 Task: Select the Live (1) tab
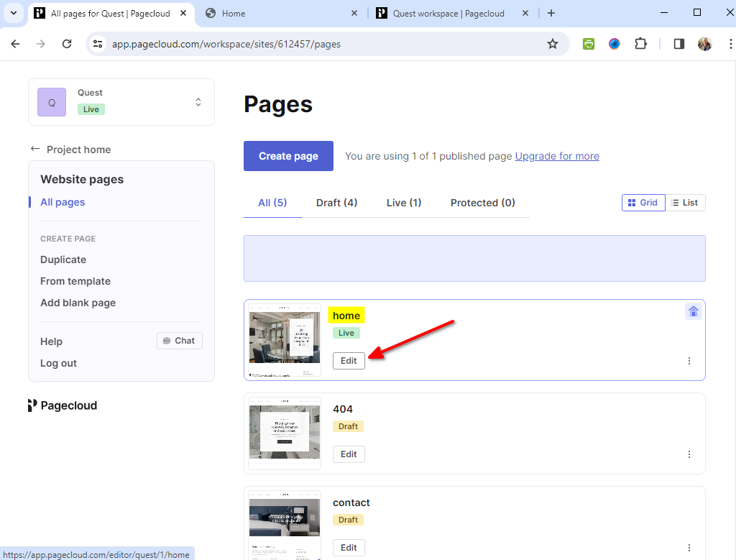pyautogui.click(x=404, y=203)
